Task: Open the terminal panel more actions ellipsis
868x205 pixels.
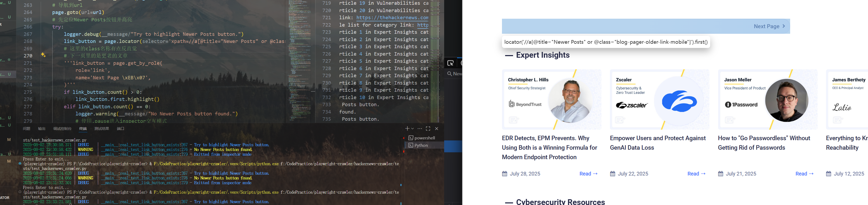Action: 420,129
